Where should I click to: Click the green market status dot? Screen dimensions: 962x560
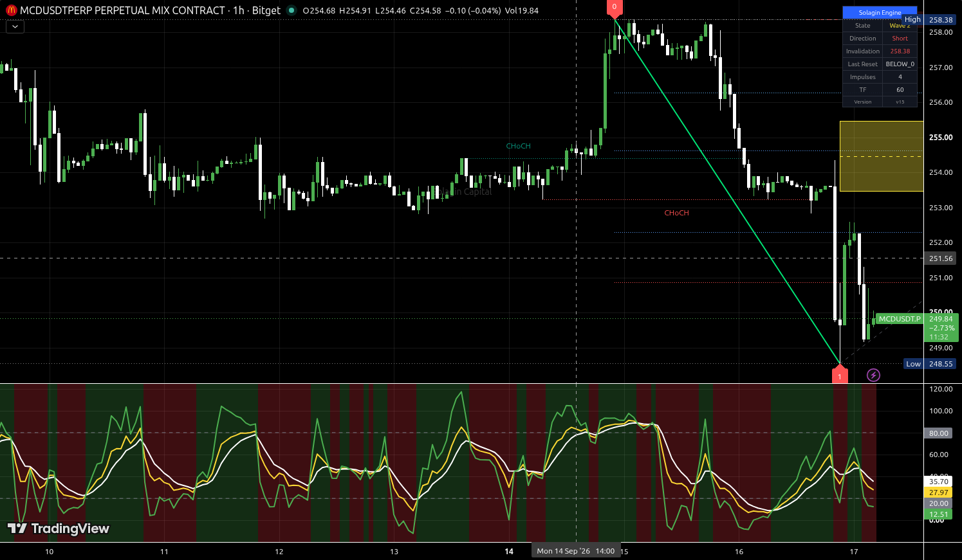pos(291,10)
